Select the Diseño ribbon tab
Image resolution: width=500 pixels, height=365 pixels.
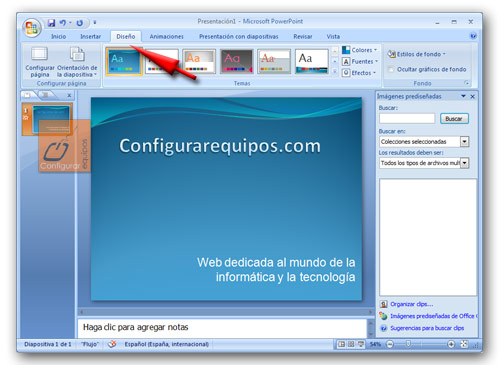(126, 36)
